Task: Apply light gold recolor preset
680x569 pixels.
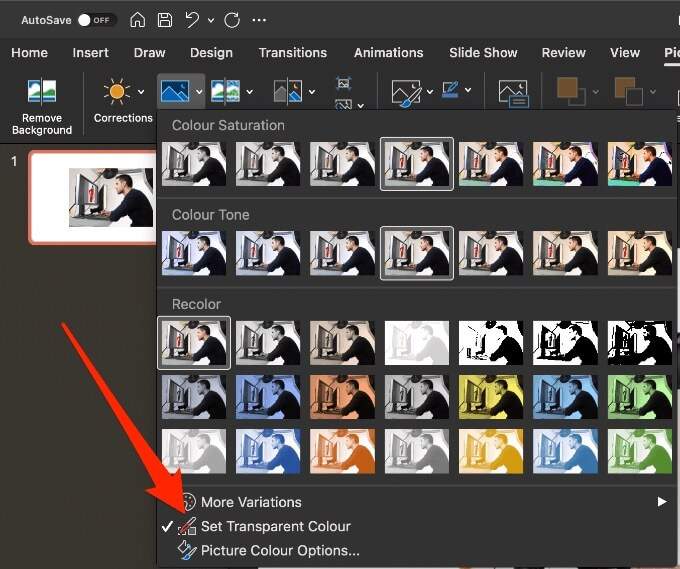Action: [x=491, y=451]
